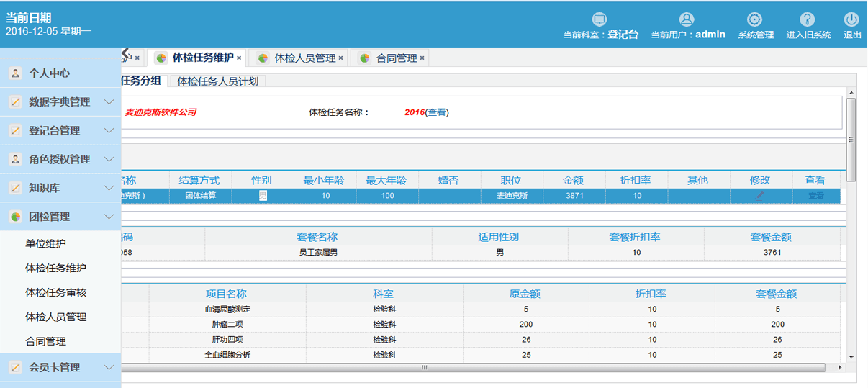
Task: Click 金额 value 3871 cell
Action: [x=574, y=195]
